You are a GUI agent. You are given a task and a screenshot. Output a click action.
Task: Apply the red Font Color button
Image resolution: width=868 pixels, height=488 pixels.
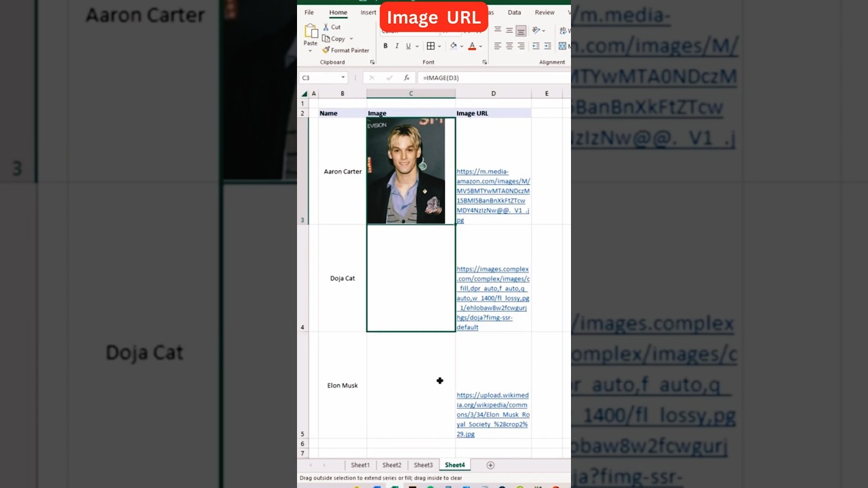472,46
